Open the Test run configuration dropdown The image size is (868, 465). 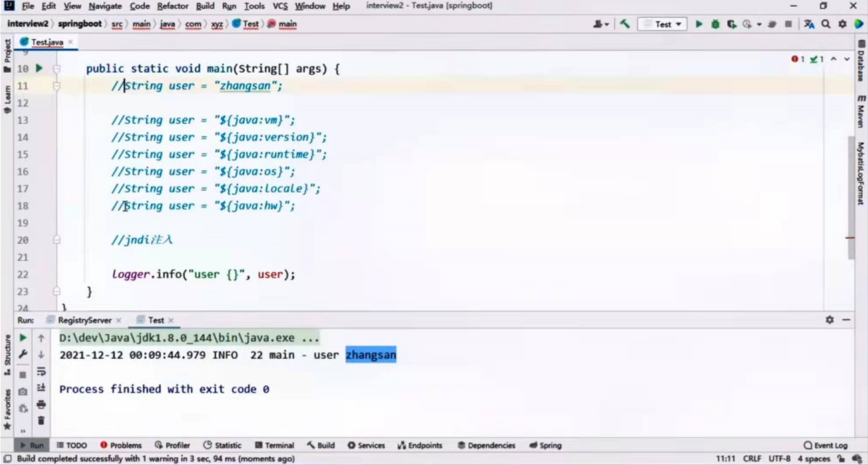tap(662, 24)
